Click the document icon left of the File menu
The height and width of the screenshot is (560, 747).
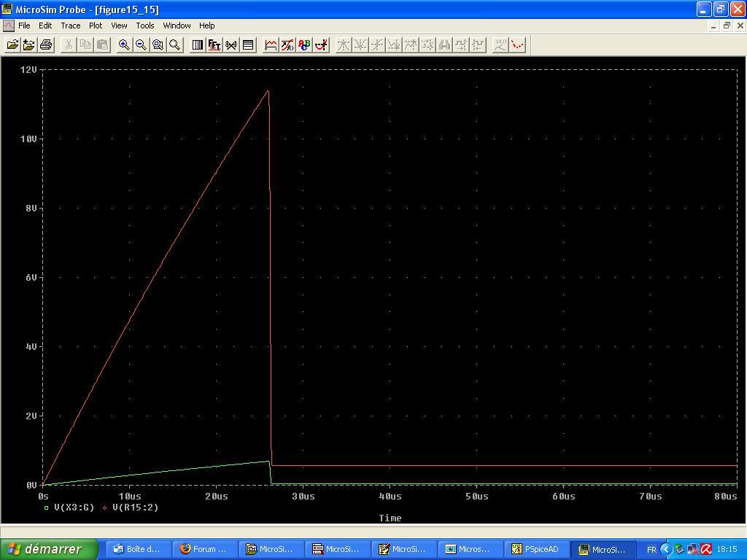pos(8,26)
